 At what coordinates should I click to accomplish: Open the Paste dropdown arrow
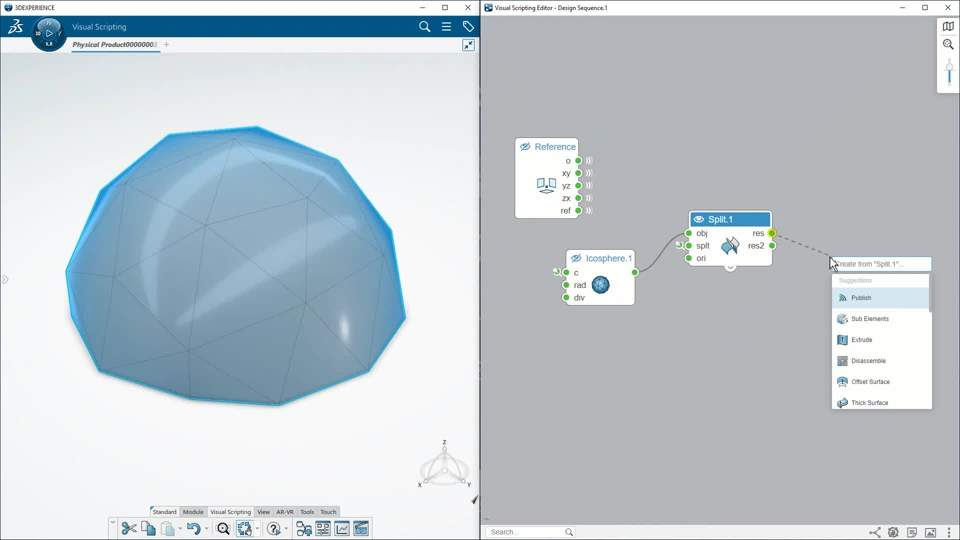[x=180, y=529]
